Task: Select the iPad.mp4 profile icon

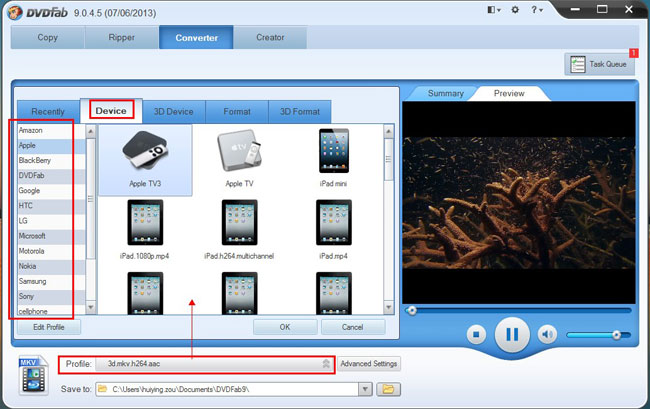Action: click(334, 223)
